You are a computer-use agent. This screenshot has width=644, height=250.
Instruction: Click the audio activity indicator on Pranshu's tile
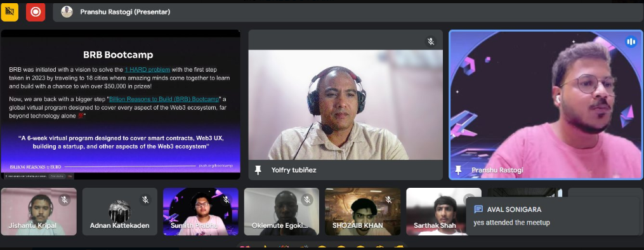pos(631,41)
